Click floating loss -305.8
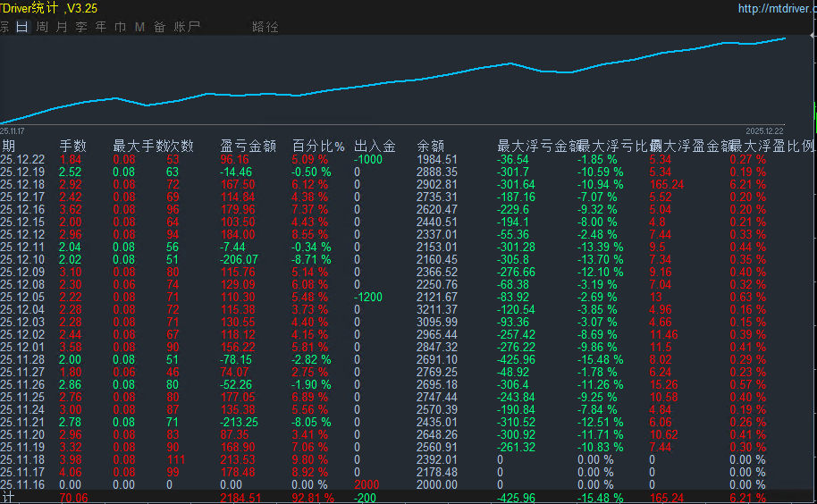The image size is (817, 504). [513, 259]
